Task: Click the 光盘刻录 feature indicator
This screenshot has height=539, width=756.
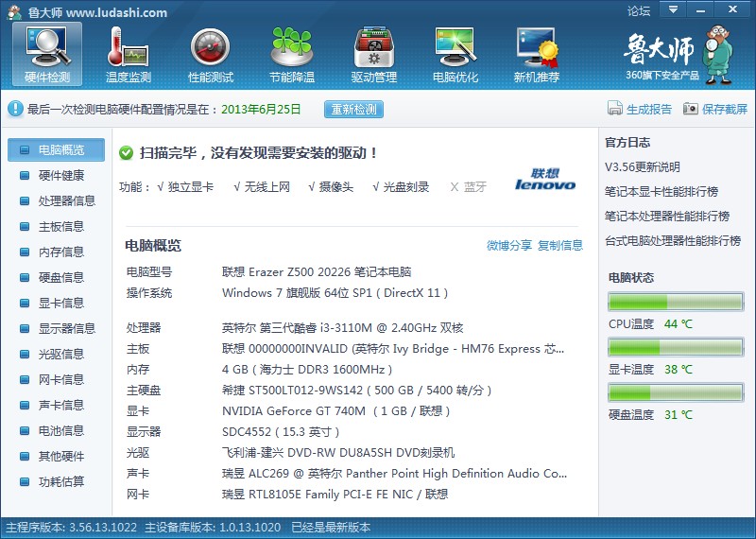Action: (401, 186)
